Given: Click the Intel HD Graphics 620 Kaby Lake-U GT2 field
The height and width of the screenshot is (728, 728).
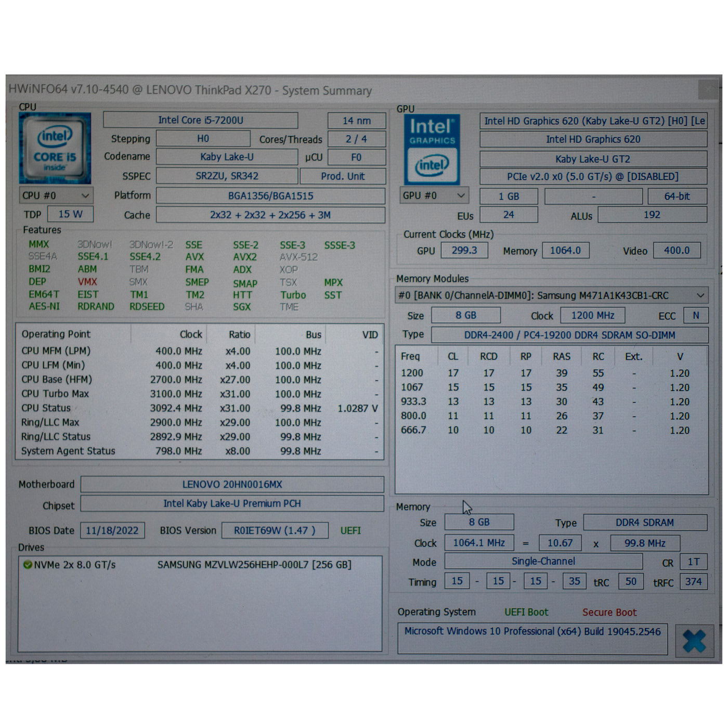Looking at the screenshot, I should (593, 121).
